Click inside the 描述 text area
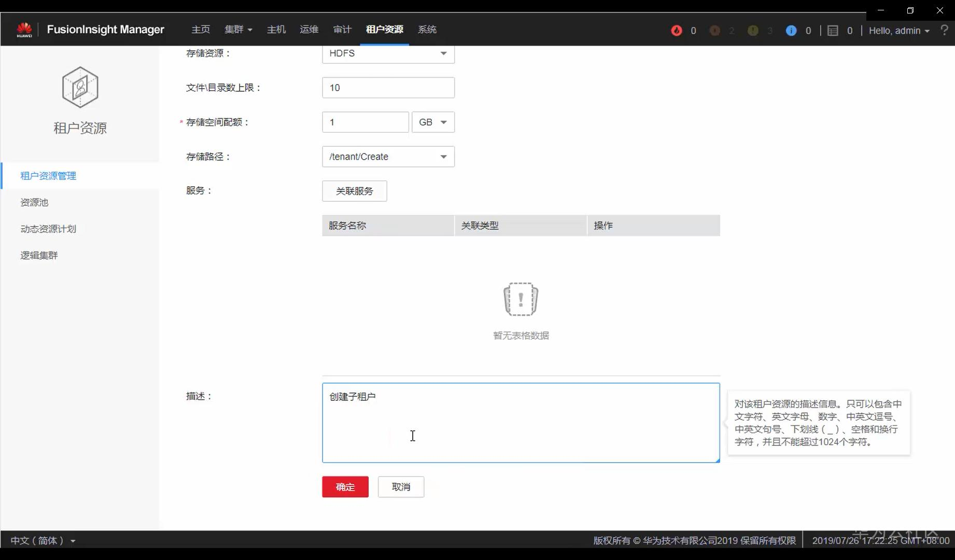 pos(521,423)
